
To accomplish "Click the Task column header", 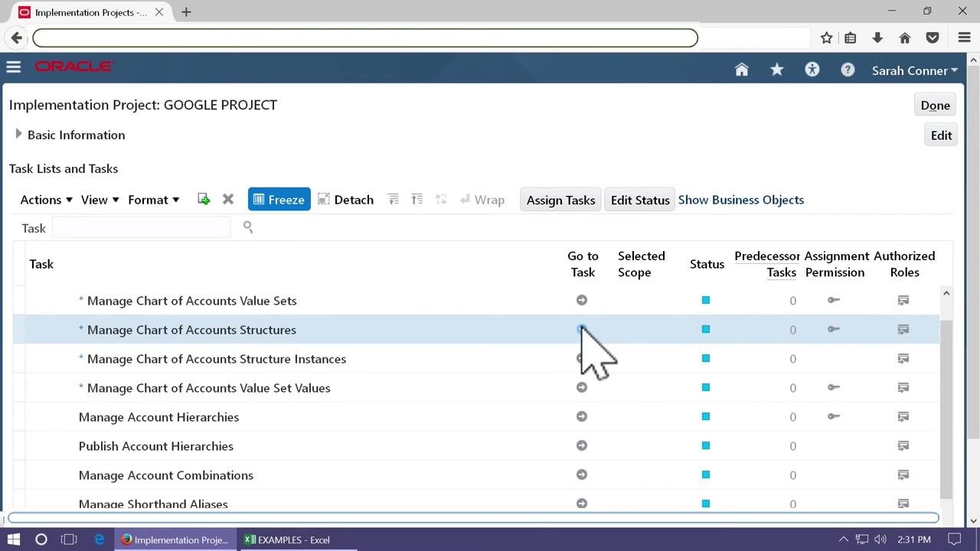I will pyautogui.click(x=41, y=264).
